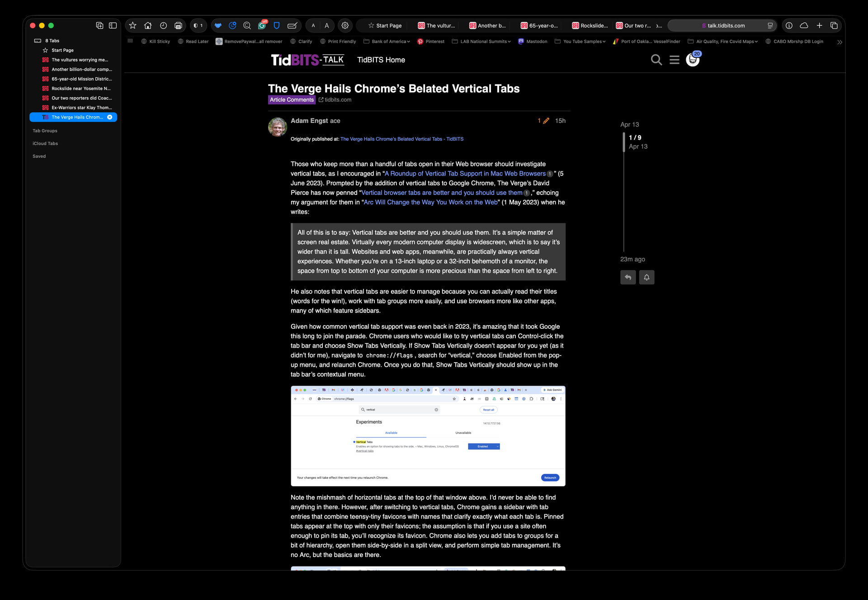Screen dimensions: 868x600
Task: Click the Grammarly extension icon
Action: click(x=262, y=26)
